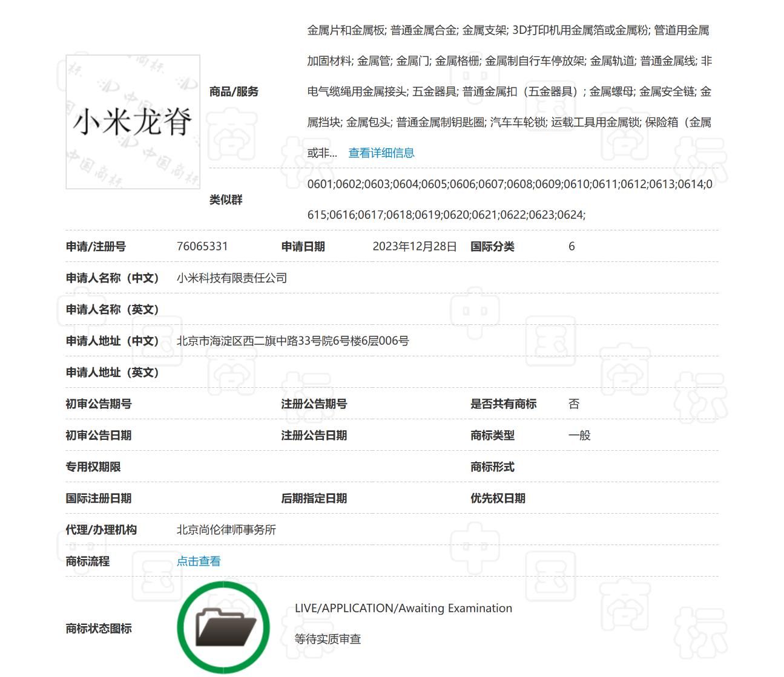This screenshot has width=784, height=677.
Task: Select agency name 北京尚伦律师事务所
Action: tap(226, 530)
